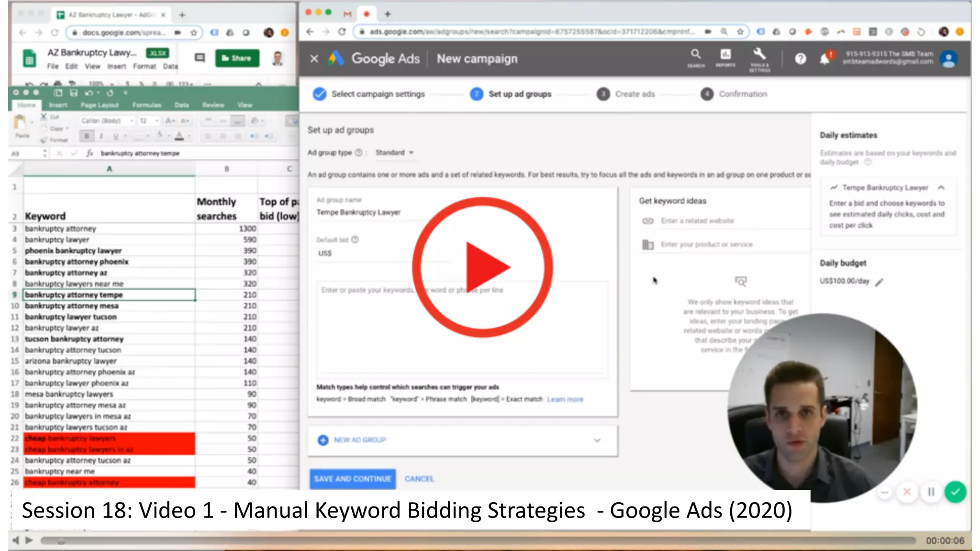The width and height of the screenshot is (980, 551).
Task: Open a new tab in the Google Ads browser
Action: [x=388, y=14]
